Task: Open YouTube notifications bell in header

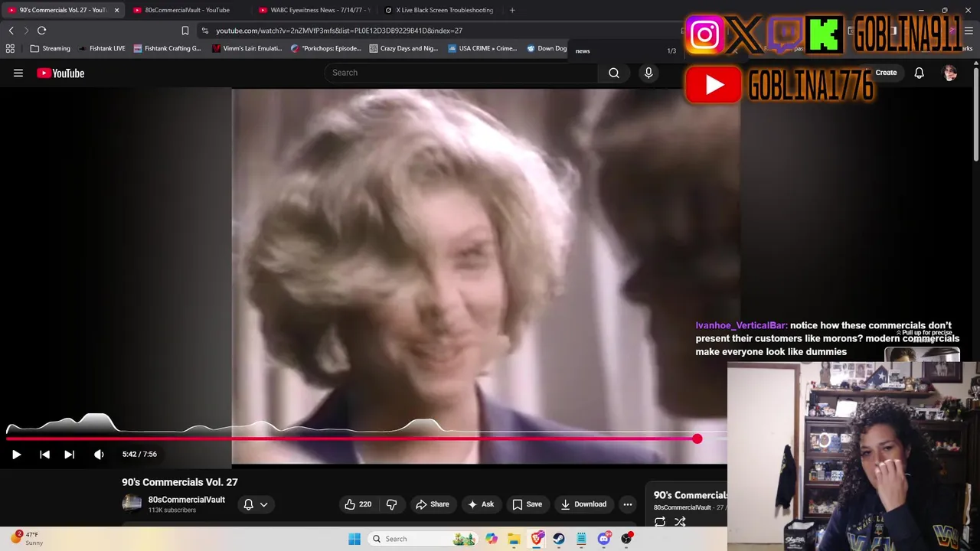Action: pyautogui.click(x=919, y=73)
